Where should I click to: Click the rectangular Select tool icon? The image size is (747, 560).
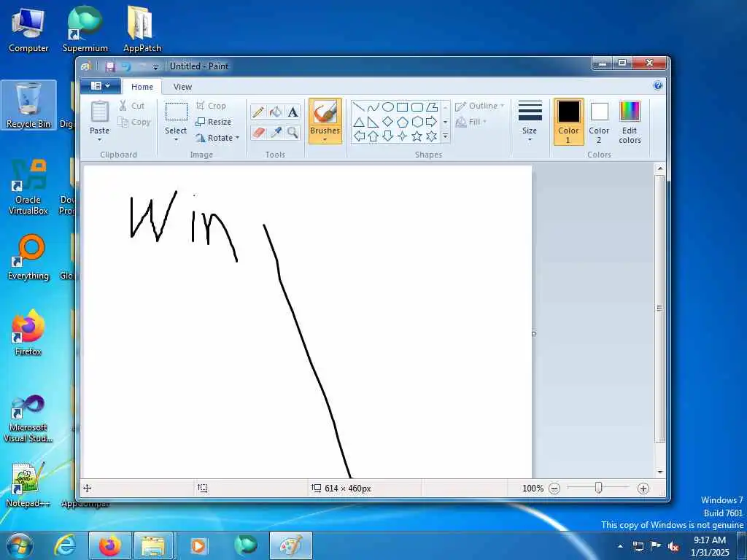coord(177,112)
